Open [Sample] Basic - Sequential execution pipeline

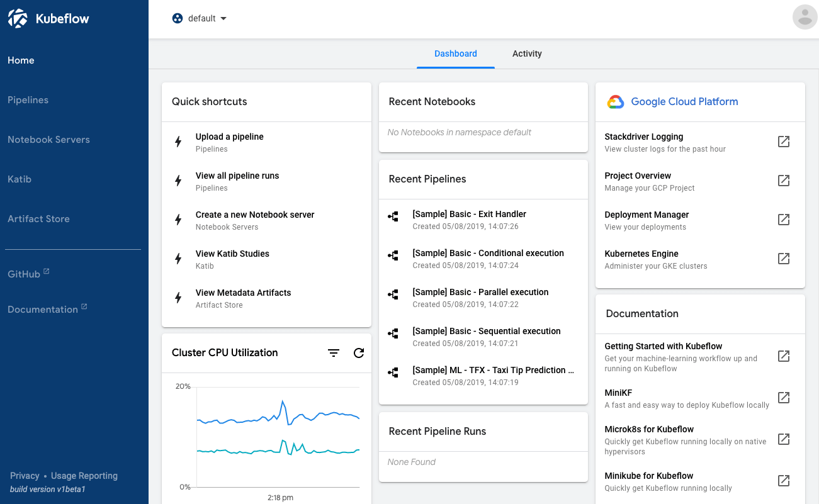(483, 337)
